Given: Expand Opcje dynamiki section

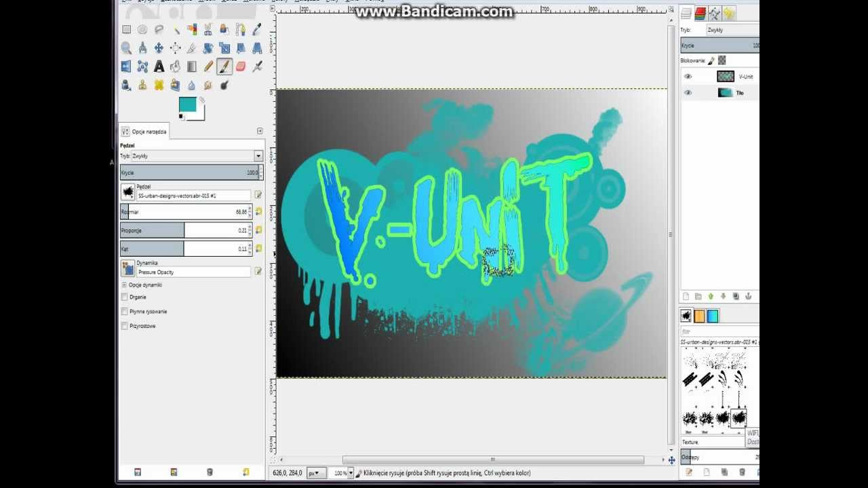Looking at the screenshot, I should 123,285.
